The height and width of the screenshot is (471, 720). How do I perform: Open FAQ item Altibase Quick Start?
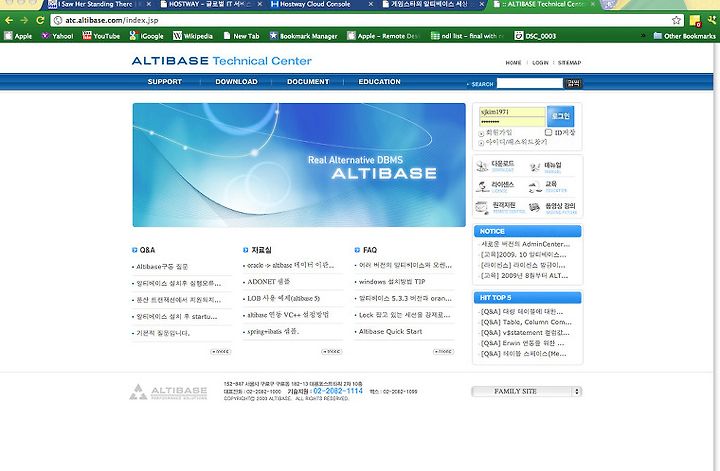(390, 331)
